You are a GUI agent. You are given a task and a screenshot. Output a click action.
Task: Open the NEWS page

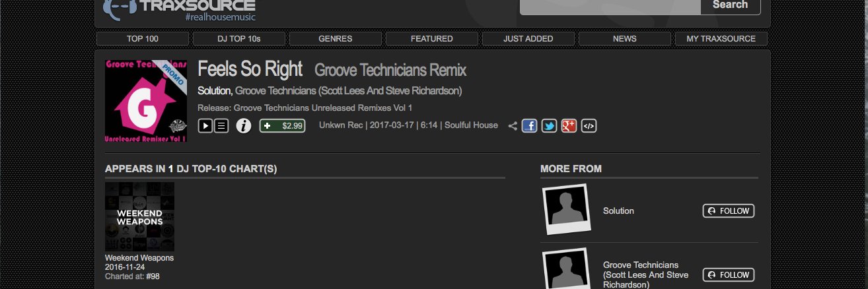coord(625,39)
